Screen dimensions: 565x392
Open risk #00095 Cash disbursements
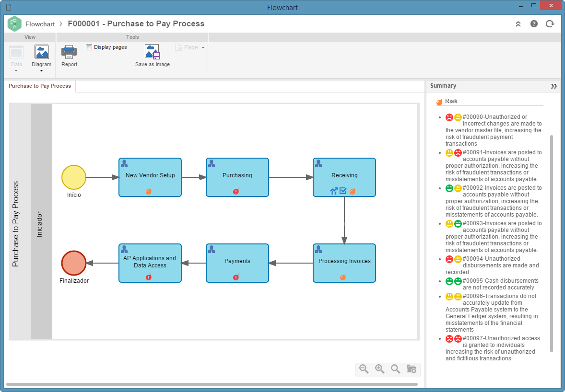[x=492, y=284]
